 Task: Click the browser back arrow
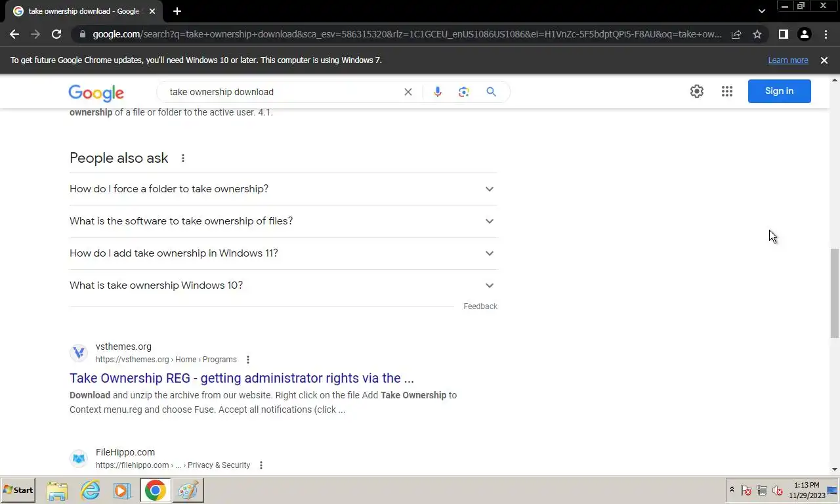click(14, 34)
